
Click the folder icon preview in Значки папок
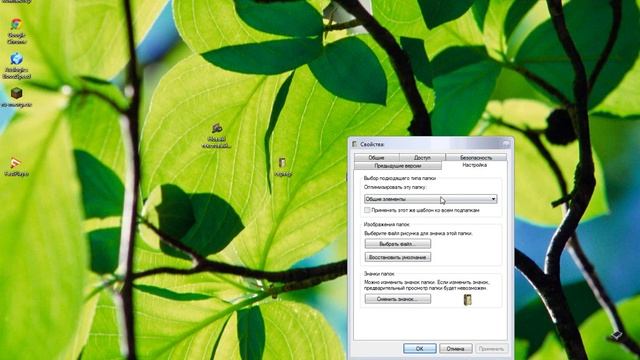click(x=468, y=300)
